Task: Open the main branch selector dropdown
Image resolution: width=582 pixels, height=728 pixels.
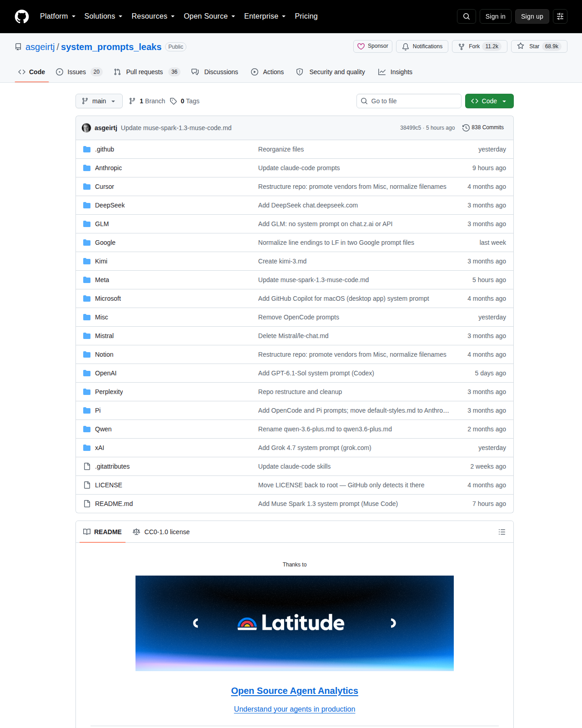Action: click(x=99, y=101)
